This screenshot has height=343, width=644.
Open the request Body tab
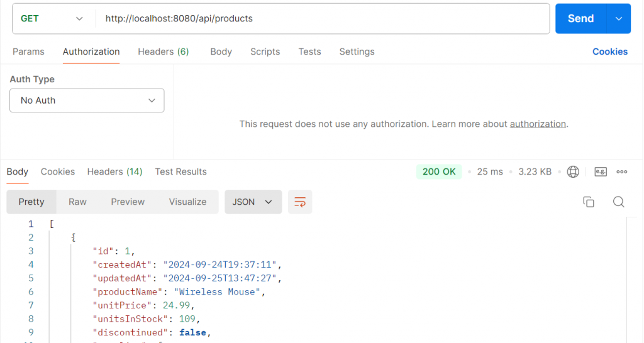coord(221,52)
